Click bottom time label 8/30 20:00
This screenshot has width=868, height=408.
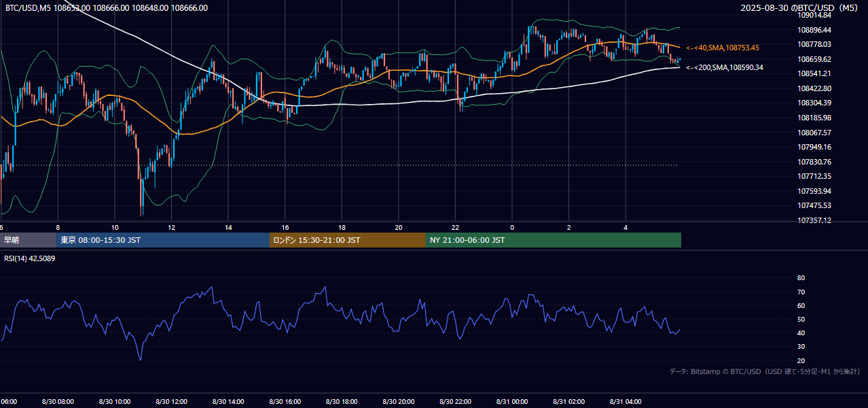[399, 402]
